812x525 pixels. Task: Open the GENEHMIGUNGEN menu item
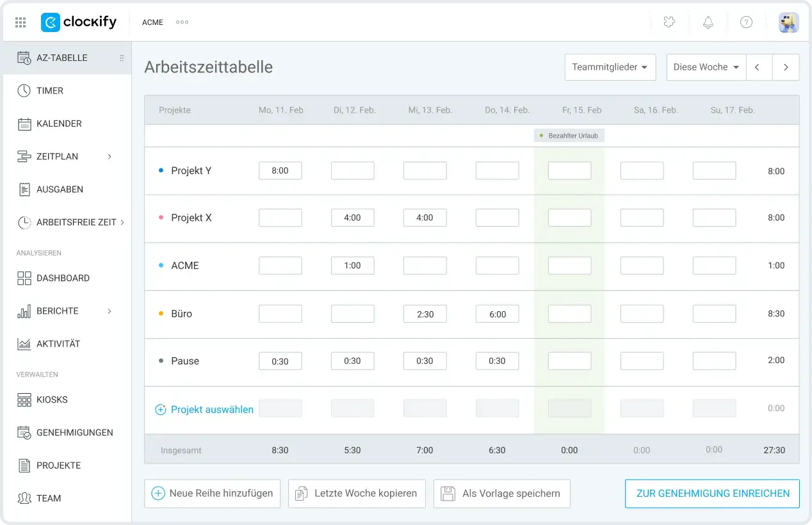(67, 433)
